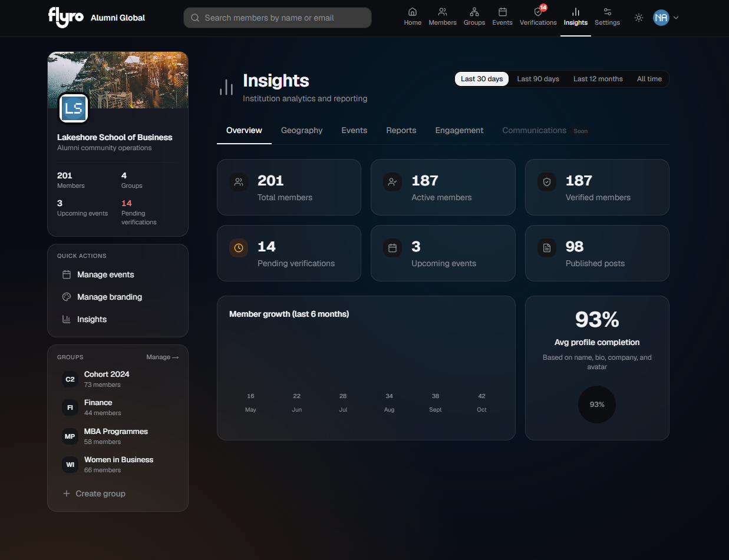Click the Total members people icon

click(239, 183)
